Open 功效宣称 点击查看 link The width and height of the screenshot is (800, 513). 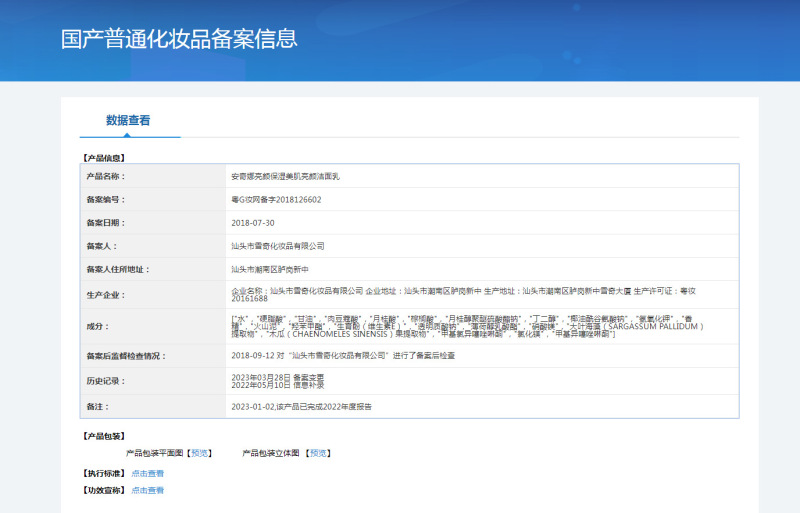pos(147,491)
